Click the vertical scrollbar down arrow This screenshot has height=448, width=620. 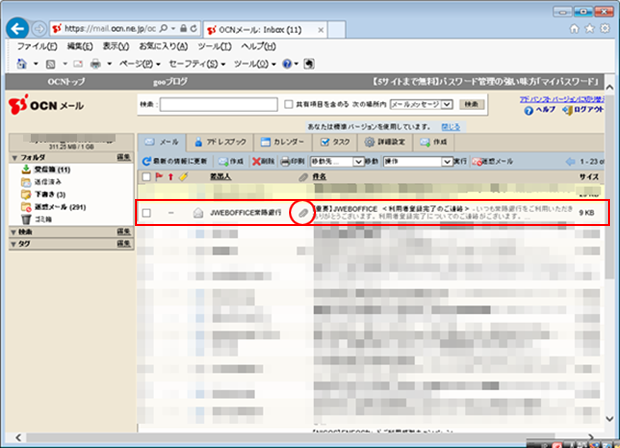click(x=609, y=418)
